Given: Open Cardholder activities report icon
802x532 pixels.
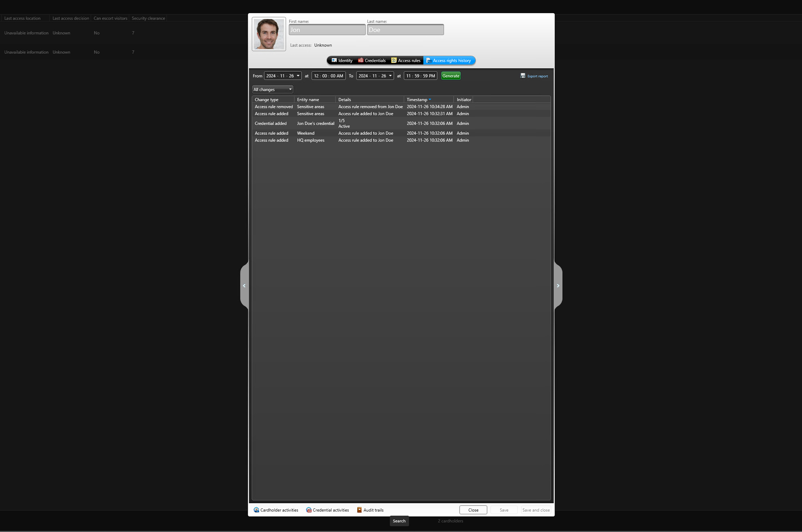Looking at the screenshot, I should click(256, 510).
